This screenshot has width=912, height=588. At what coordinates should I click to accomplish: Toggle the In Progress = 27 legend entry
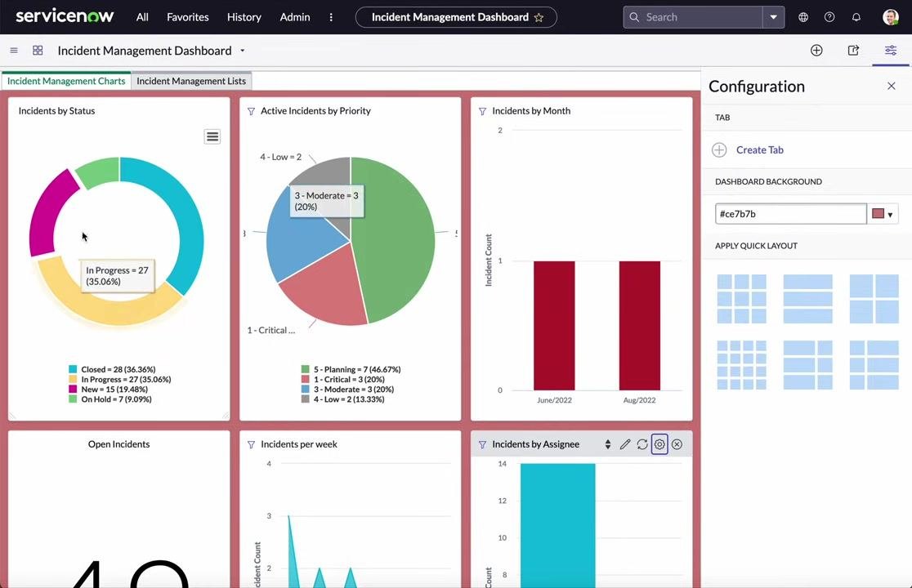120,380
